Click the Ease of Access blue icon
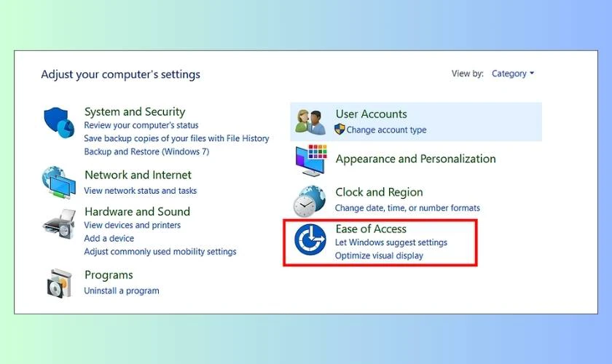This screenshot has width=612, height=364. [310, 240]
